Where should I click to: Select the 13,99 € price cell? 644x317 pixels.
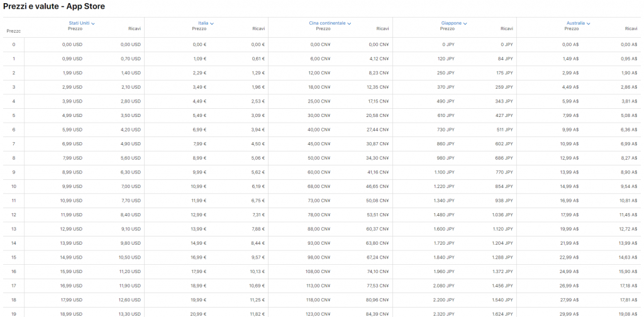click(198, 229)
